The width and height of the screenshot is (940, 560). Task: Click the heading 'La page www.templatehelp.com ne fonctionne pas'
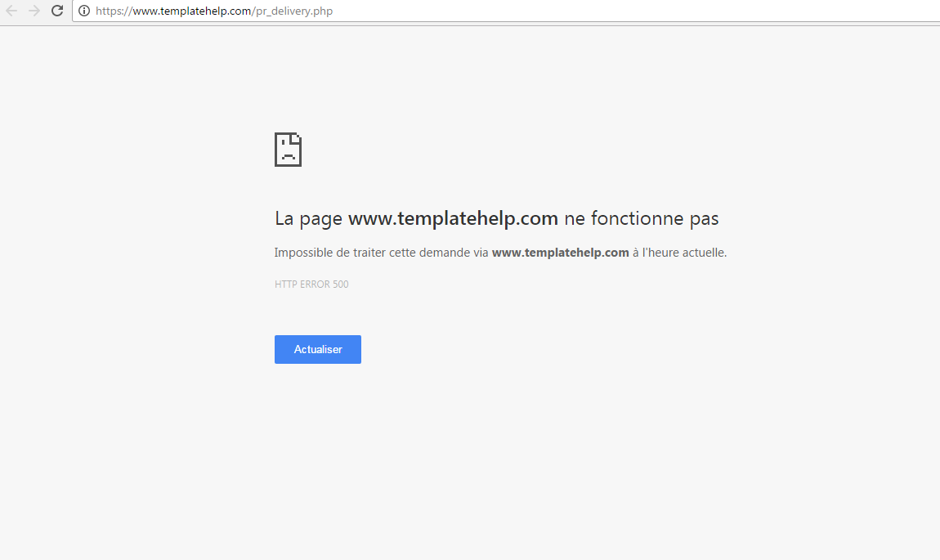[496, 218]
